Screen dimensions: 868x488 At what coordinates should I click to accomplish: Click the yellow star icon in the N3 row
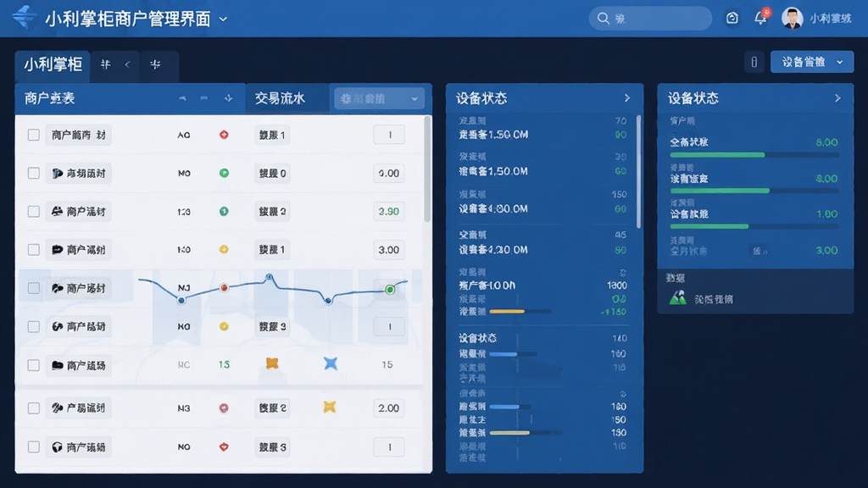(330, 408)
